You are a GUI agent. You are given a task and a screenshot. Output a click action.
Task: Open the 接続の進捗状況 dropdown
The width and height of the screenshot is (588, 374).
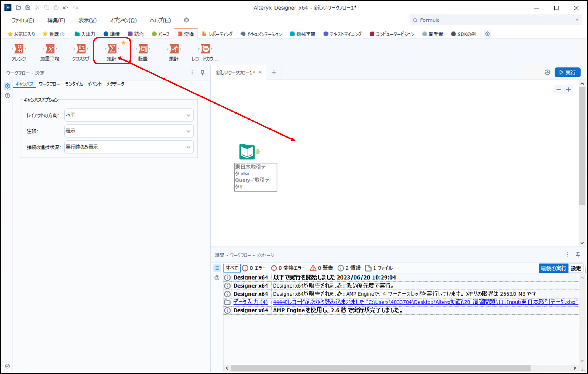129,147
